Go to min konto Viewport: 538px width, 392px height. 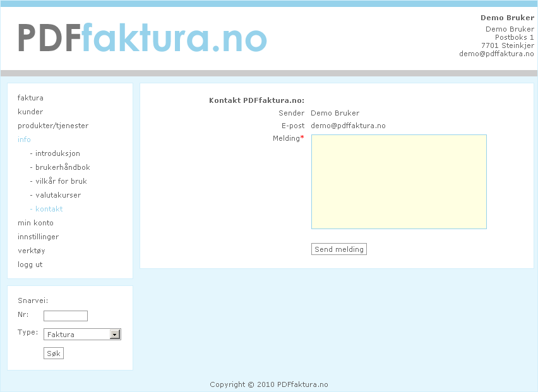(35, 223)
